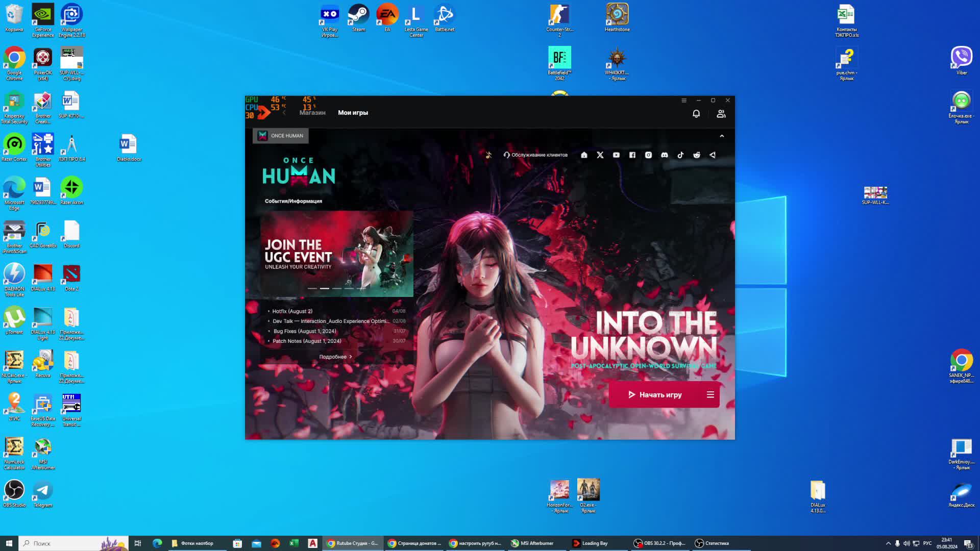Image resolution: width=980 pixels, height=551 pixels.
Task: Toggle the launcher background music icon
Action: [x=488, y=155]
